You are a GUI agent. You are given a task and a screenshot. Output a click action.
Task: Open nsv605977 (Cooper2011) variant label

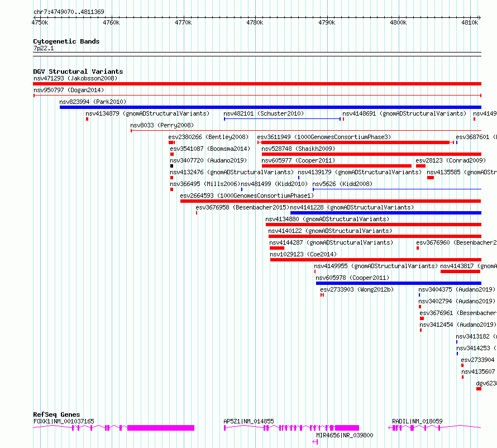pyautogui.click(x=298, y=160)
